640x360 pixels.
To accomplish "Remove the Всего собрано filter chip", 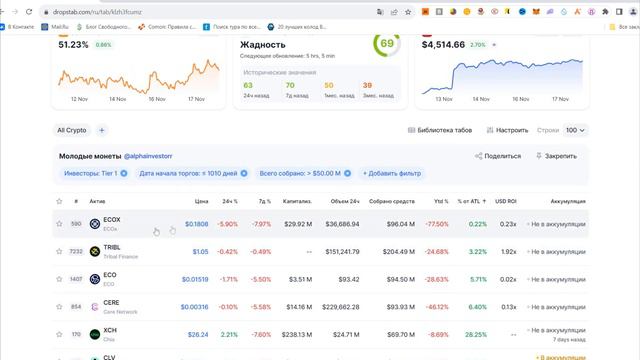I will point(347,173).
